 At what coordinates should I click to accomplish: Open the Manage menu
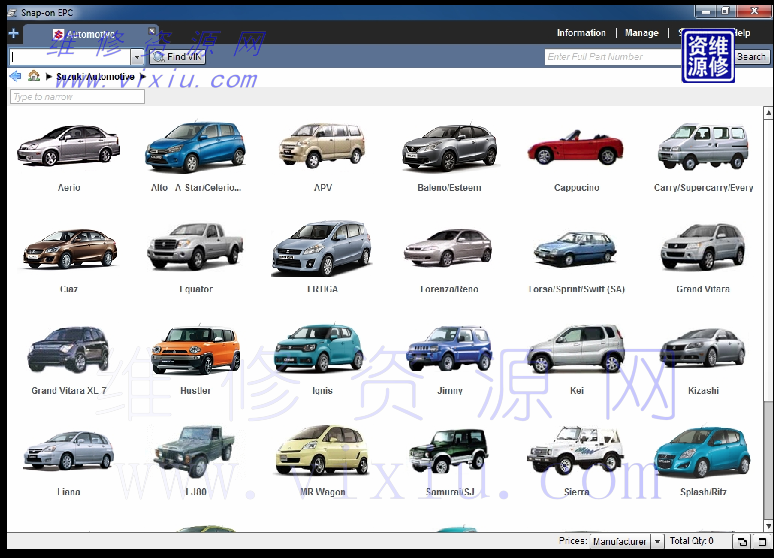tap(641, 33)
